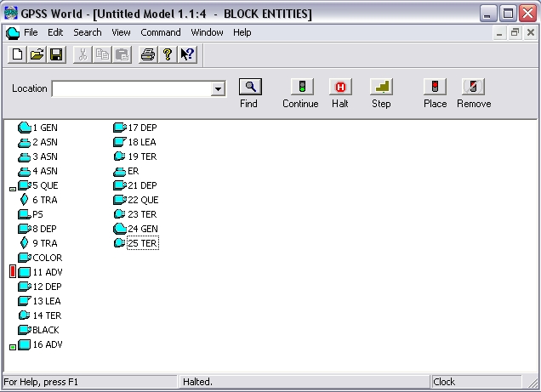Click the Open folder toolbar icon
This screenshot has width=541, height=392.
pyautogui.click(x=37, y=54)
